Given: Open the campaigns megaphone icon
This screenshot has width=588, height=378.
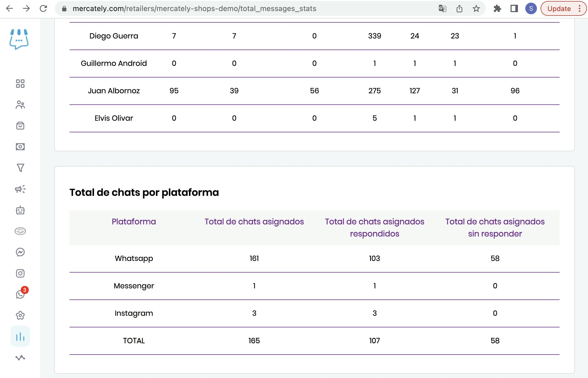Looking at the screenshot, I should coord(20,189).
